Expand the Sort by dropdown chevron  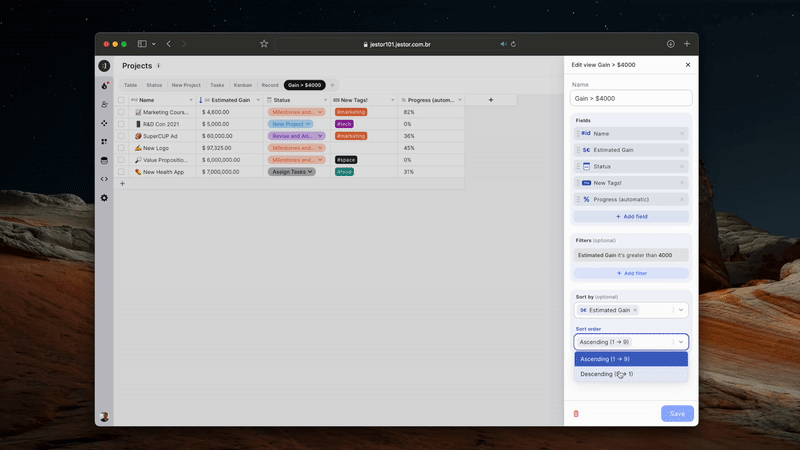681,310
